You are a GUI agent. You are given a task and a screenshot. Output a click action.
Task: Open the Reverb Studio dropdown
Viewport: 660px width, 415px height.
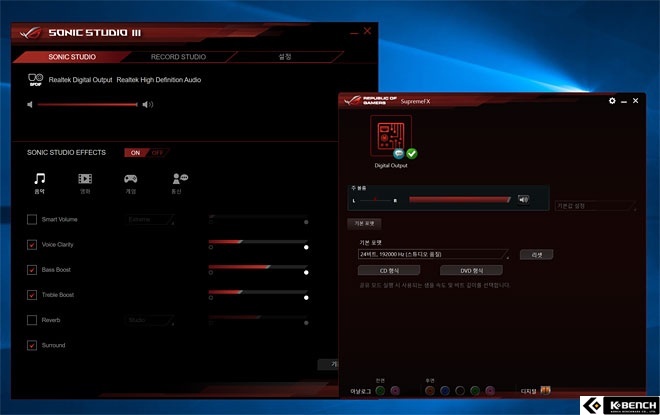pyautogui.click(x=150, y=320)
